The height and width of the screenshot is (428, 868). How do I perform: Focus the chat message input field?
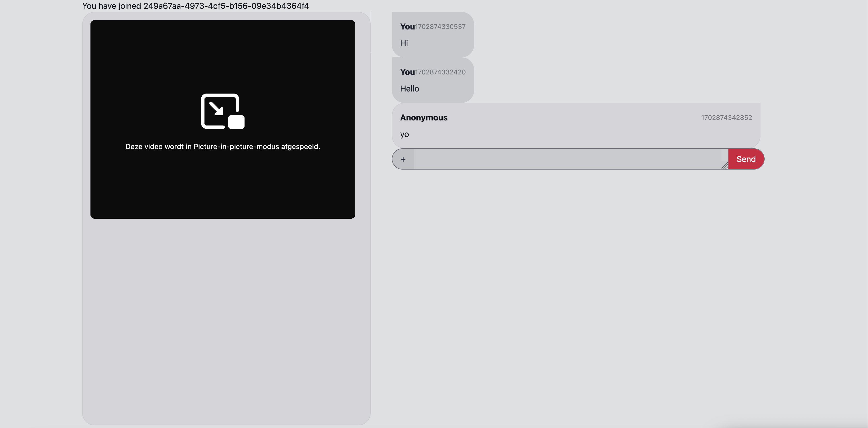(571, 159)
